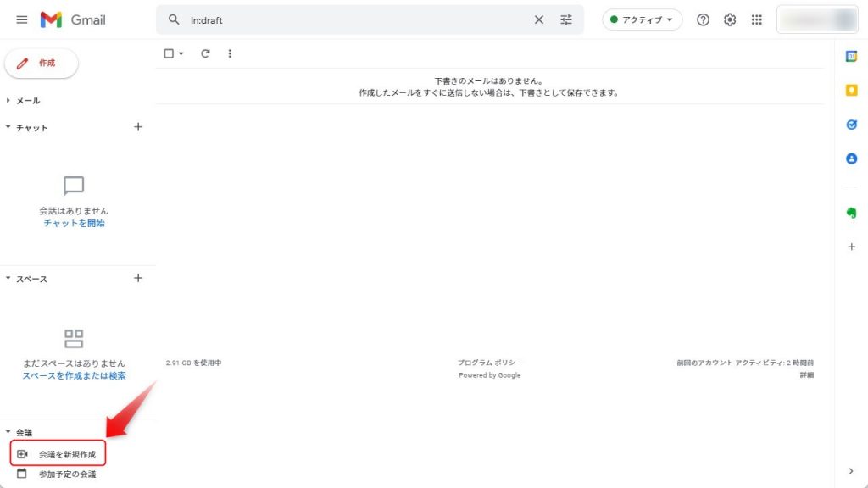
Task: Open Google Tasks side panel icon
Action: (851, 125)
